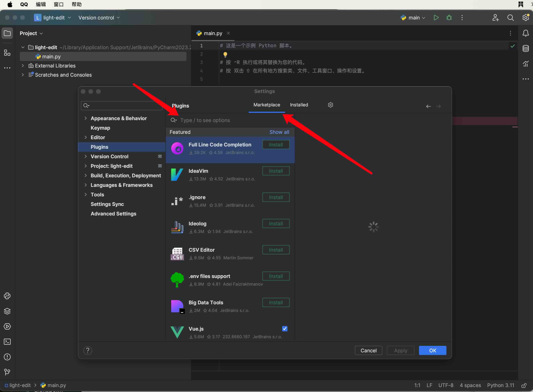Screen dimensions: 533x392
Task: Install the CSV Editor plugin
Action: click(276, 250)
